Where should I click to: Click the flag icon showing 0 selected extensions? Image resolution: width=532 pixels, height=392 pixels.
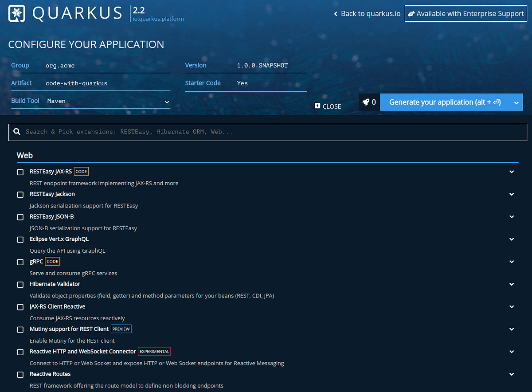[369, 102]
